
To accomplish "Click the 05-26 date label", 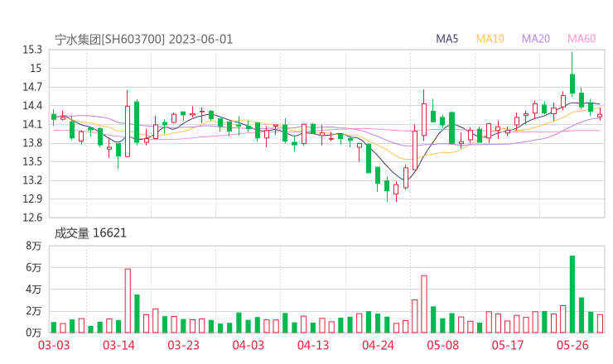I will (x=572, y=345).
